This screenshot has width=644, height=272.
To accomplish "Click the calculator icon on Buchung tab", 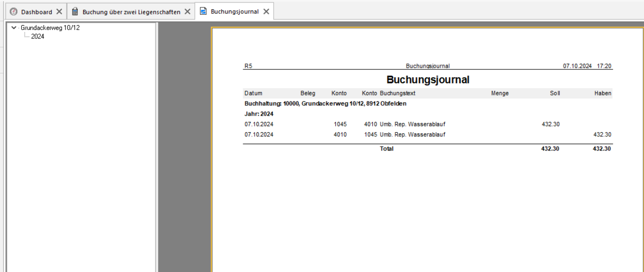I will pos(75,11).
